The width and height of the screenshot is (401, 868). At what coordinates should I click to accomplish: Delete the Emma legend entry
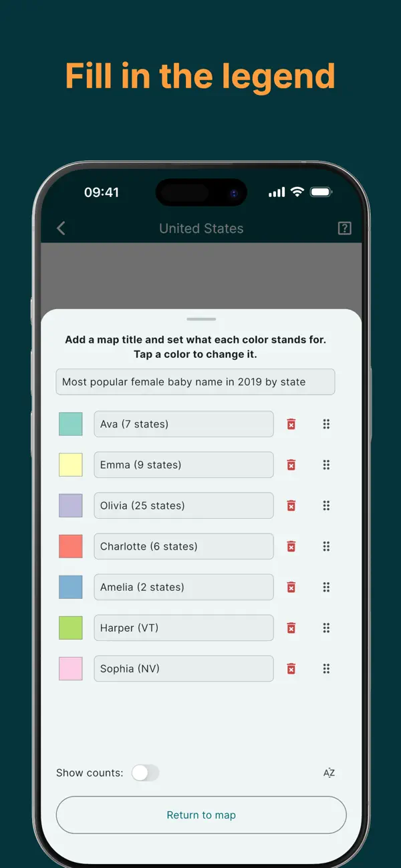tap(291, 465)
